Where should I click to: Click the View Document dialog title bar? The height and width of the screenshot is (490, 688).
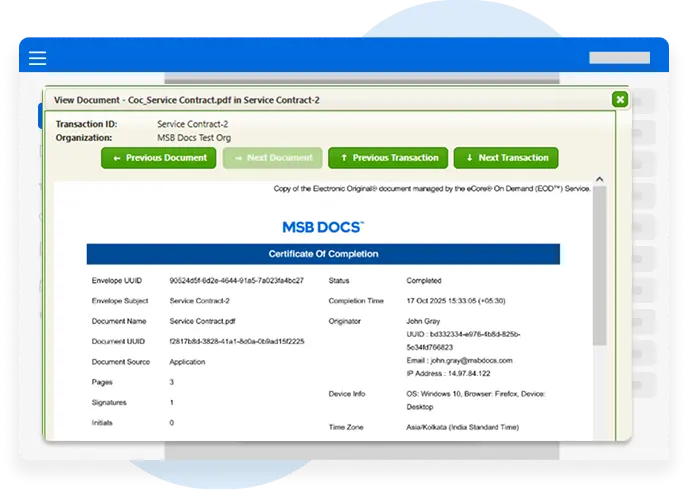300,99
